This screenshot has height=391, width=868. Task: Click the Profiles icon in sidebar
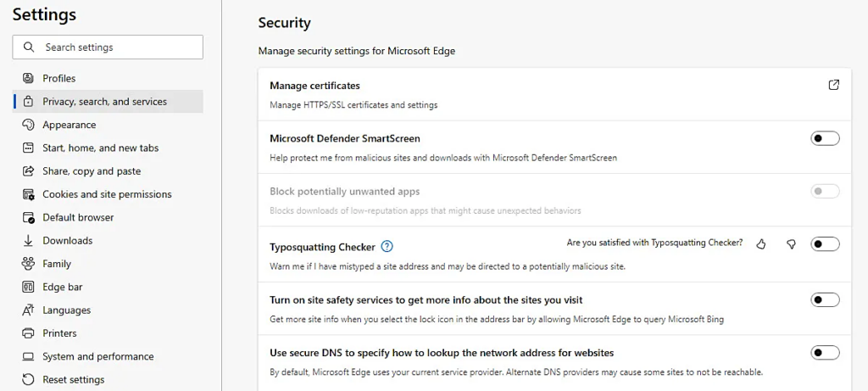tap(28, 78)
